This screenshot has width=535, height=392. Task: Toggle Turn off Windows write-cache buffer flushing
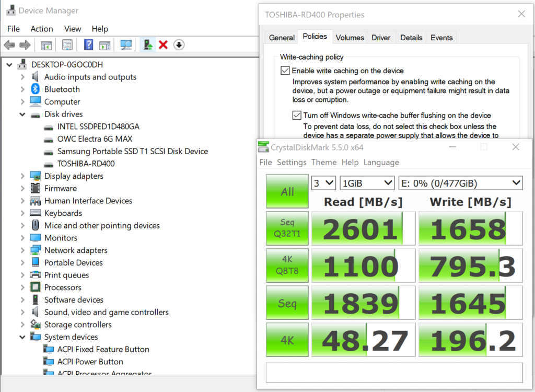click(297, 115)
